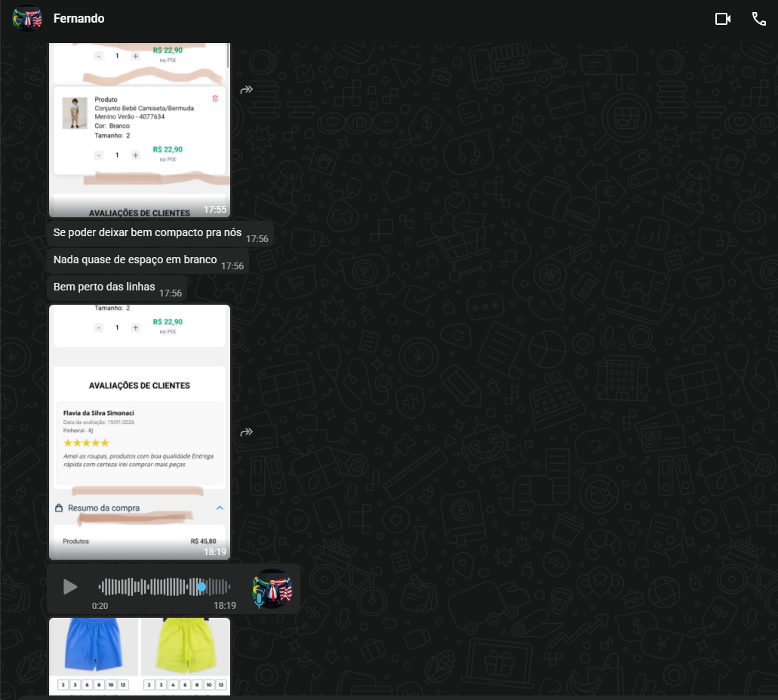Click the 'AVALIAÇÕES DE CLIENTES' heading in the 18:19 image

[140, 385]
